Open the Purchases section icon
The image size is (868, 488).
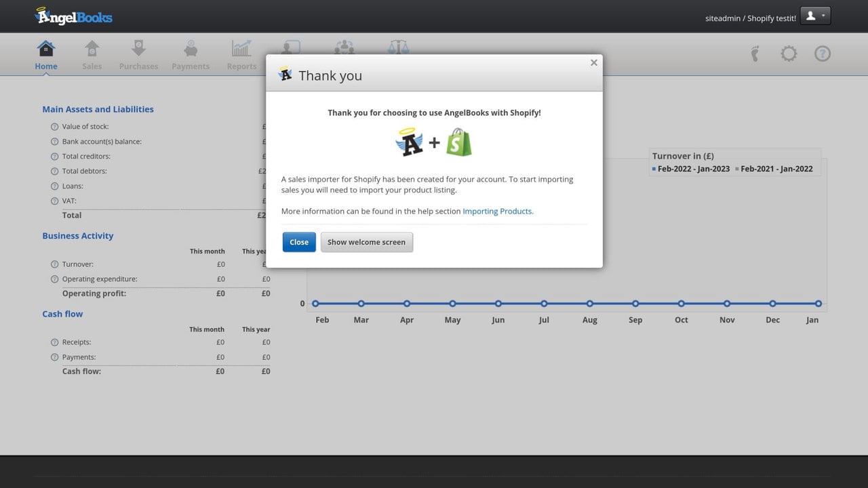coord(138,49)
